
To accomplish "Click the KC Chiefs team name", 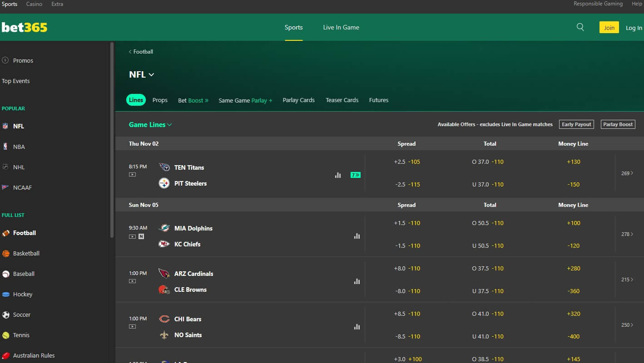I will pos(187,244).
